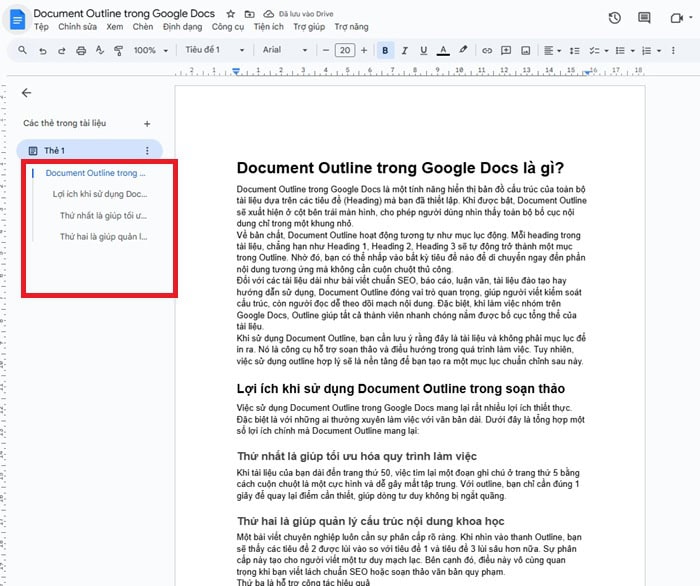The width and height of the screenshot is (700, 586).
Task: Insert a checklist
Action: click(594, 51)
